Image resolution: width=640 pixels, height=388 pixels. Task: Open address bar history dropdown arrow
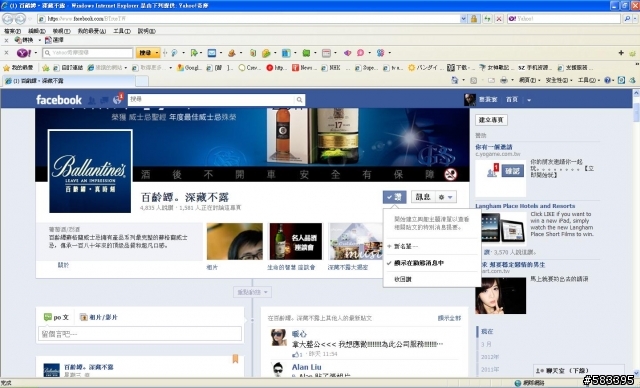(x=463, y=19)
